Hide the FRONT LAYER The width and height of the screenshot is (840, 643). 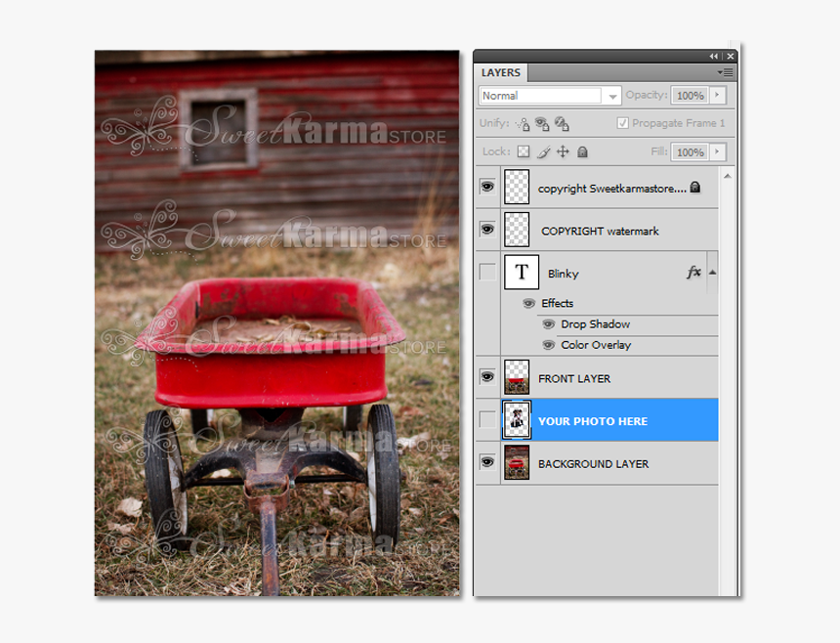tap(487, 376)
